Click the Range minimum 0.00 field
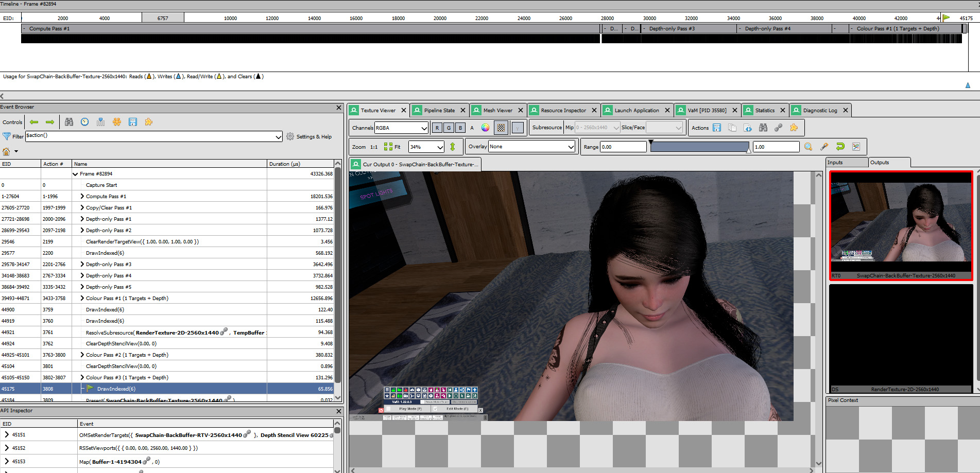 tap(623, 147)
